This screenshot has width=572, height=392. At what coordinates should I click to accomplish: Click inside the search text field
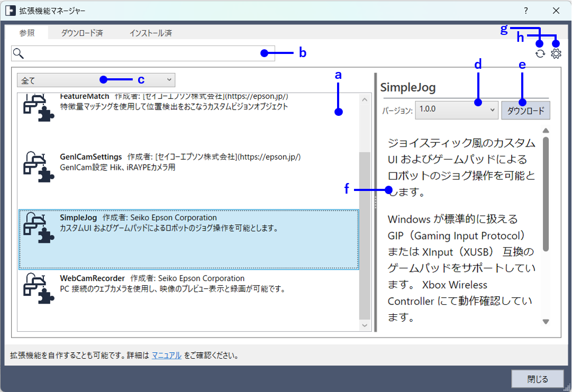(x=143, y=53)
